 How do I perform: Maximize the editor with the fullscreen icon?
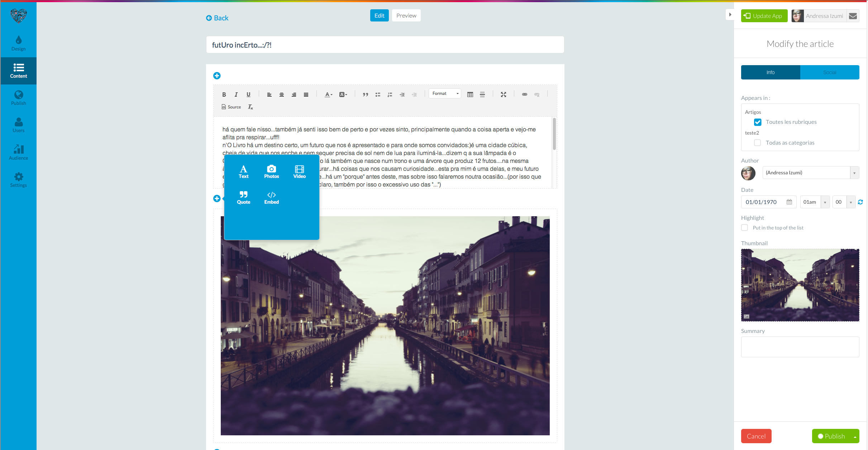coord(503,95)
